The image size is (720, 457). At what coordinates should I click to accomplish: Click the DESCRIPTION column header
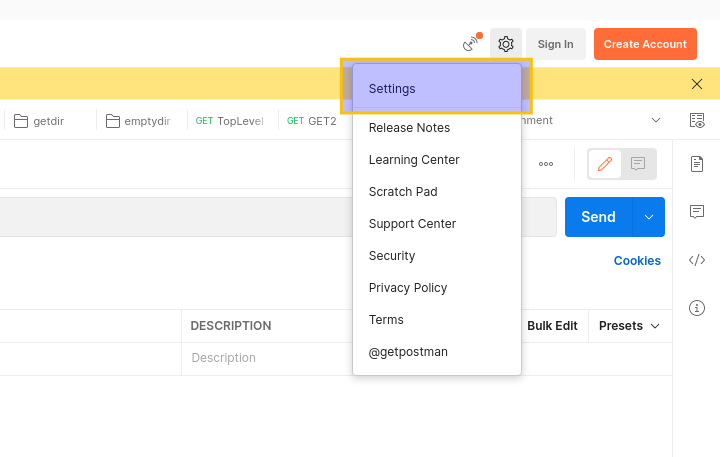pos(231,326)
